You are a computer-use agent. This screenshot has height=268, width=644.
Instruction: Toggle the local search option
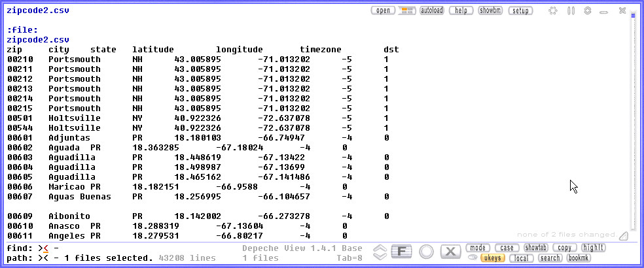520,258
